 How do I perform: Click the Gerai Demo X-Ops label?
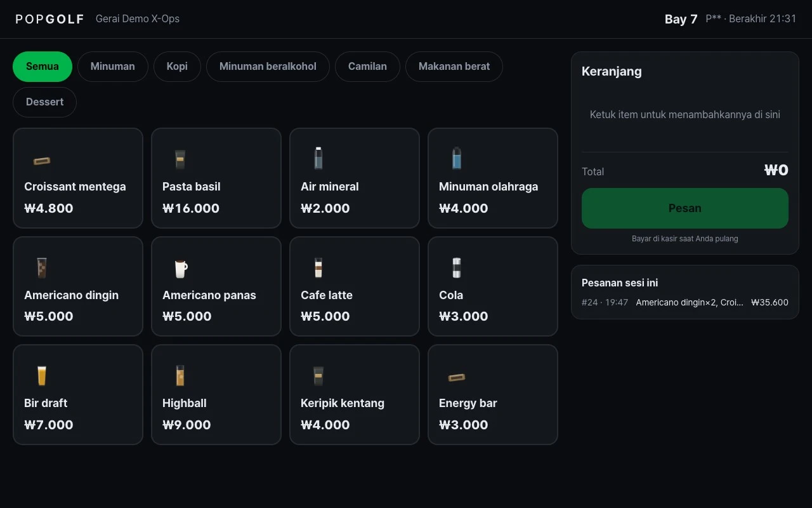point(138,19)
